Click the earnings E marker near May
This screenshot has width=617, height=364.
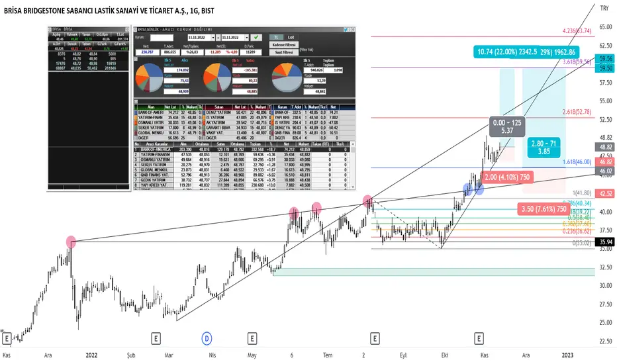(x=252, y=338)
